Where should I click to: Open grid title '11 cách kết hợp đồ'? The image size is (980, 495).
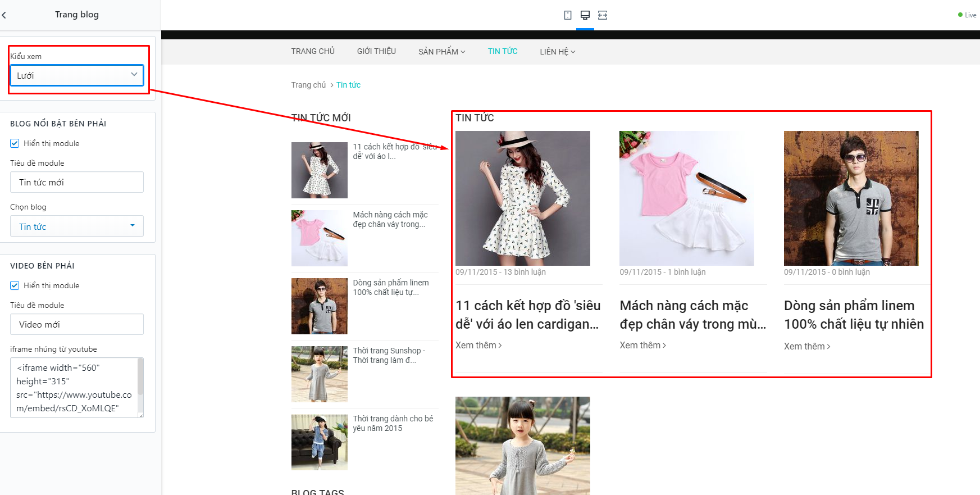528,315
